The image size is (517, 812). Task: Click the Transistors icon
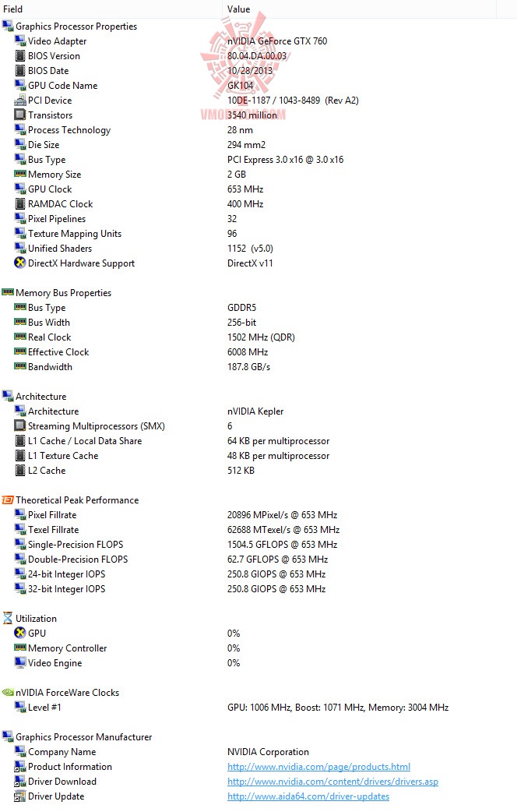click(20, 115)
